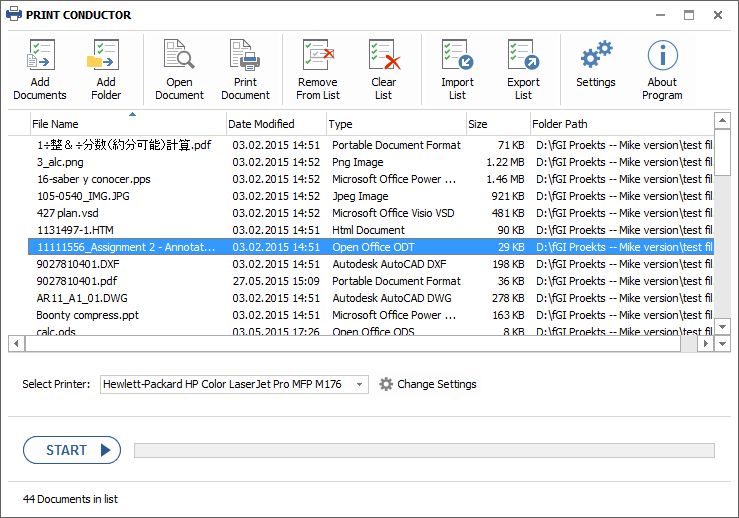Click the Change Settings link

click(436, 385)
